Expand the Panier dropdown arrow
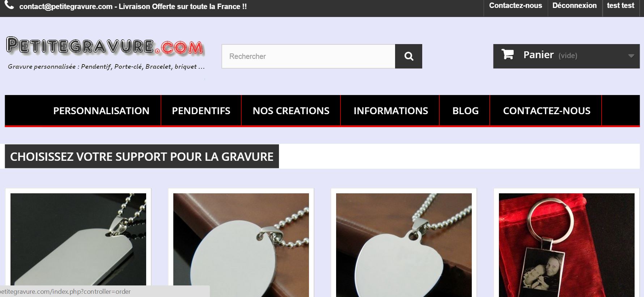Viewport: 644px width, 297px height. click(x=631, y=56)
